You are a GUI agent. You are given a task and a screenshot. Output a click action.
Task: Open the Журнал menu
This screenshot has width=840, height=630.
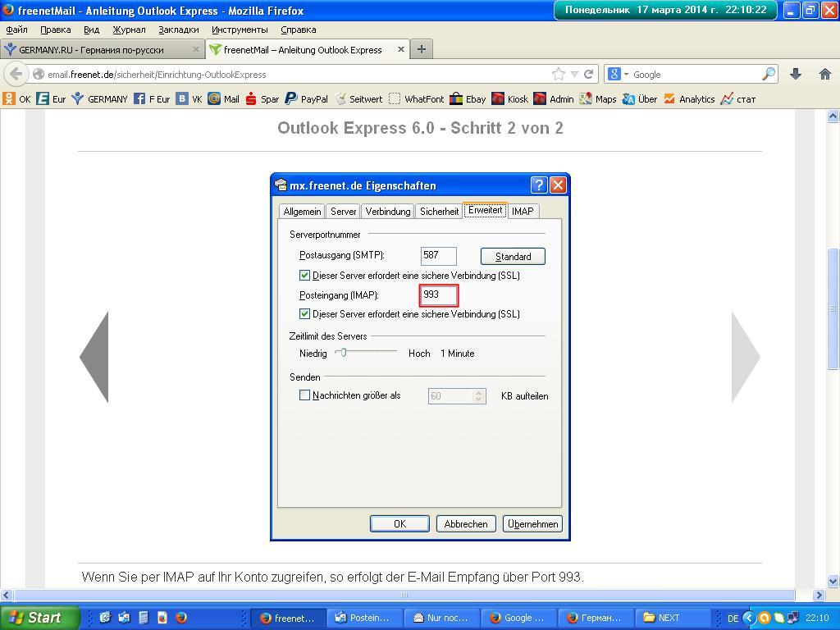(129, 30)
